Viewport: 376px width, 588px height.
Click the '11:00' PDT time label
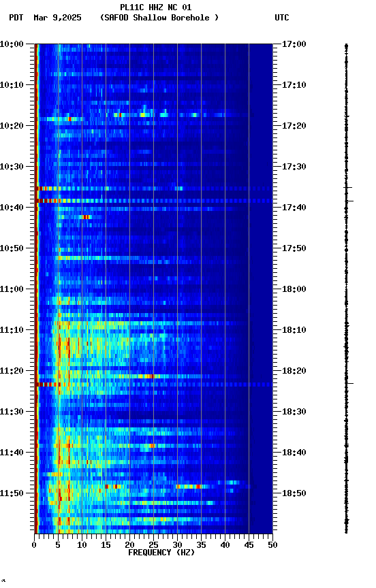pos(12,289)
